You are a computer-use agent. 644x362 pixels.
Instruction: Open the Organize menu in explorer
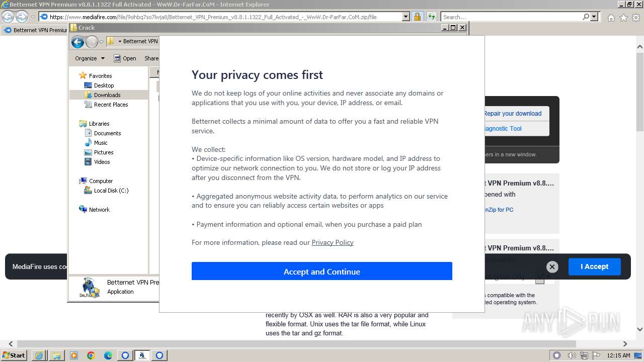pos(90,58)
